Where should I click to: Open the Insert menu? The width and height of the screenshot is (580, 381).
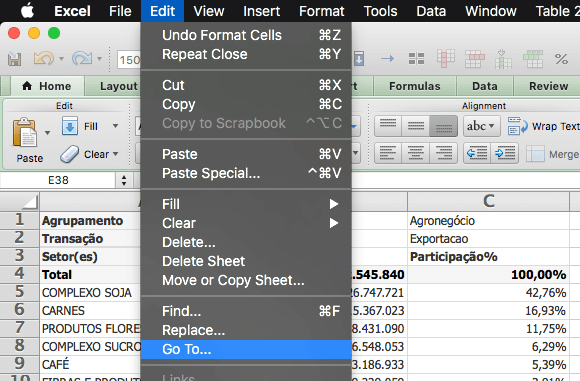coord(262,11)
